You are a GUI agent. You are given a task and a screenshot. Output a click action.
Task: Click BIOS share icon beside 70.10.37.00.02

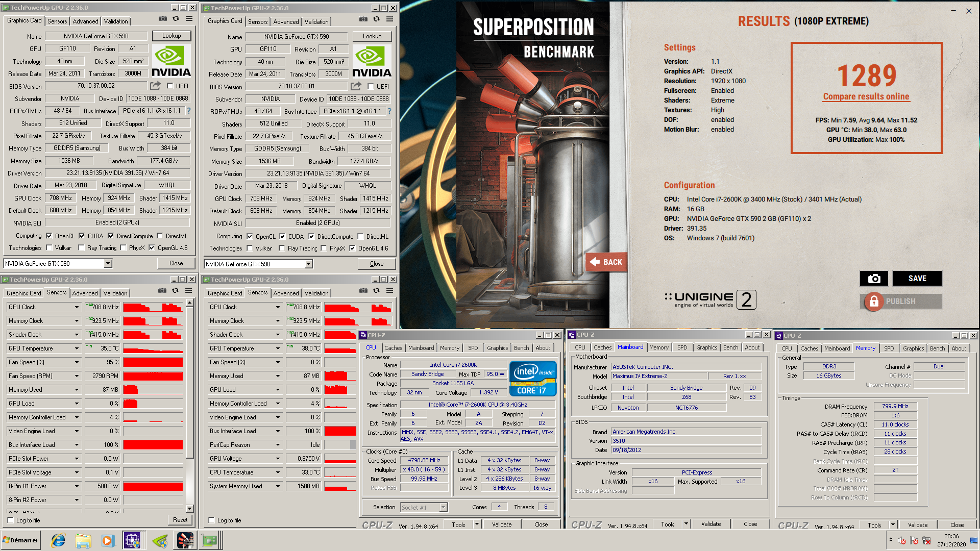(x=155, y=86)
